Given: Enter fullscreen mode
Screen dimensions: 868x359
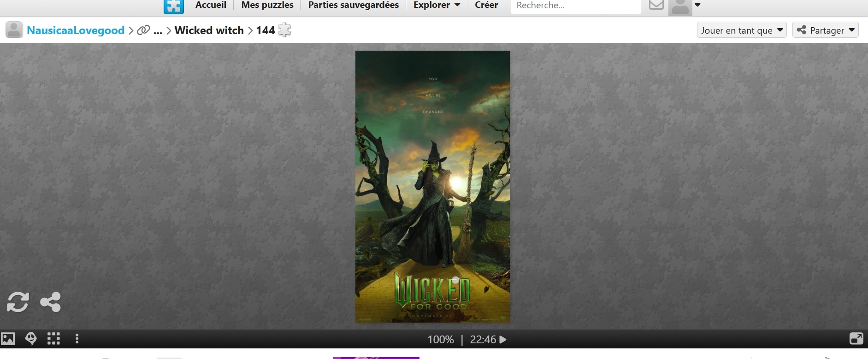Looking at the screenshot, I should pyautogui.click(x=856, y=339).
